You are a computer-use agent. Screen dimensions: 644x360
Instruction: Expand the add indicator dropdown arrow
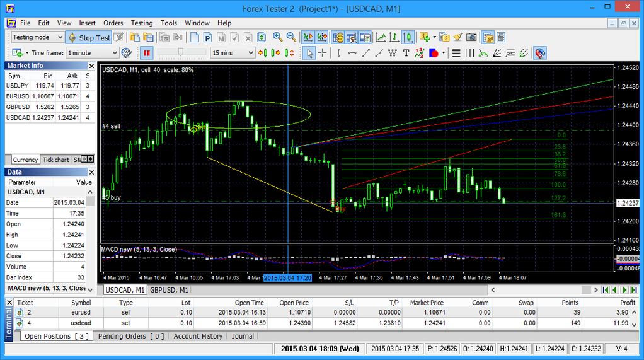coord(435,37)
